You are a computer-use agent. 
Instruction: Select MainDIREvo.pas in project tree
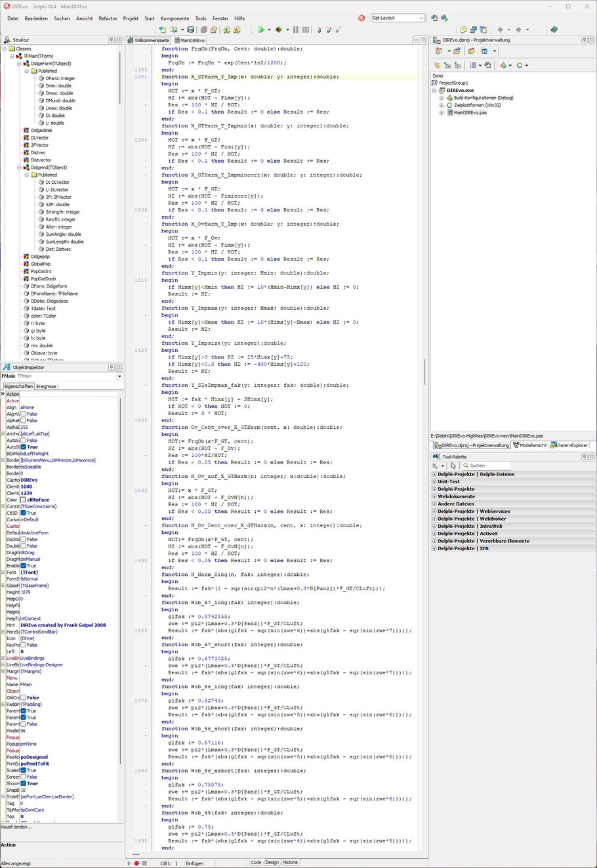tap(470, 112)
